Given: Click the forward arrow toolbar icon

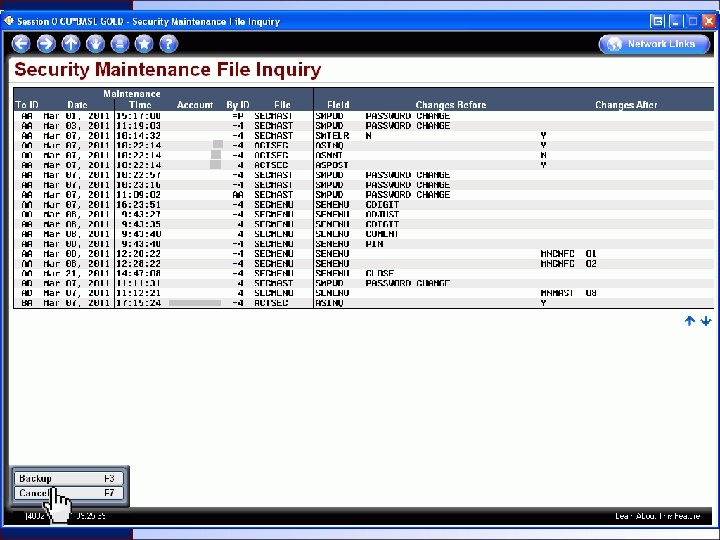Looking at the screenshot, I should 46,44.
